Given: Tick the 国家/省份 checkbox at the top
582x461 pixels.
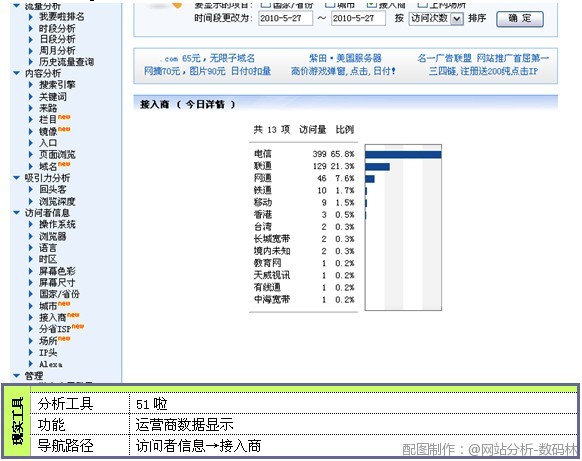Looking at the screenshot, I should pyautogui.click(x=265, y=4).
